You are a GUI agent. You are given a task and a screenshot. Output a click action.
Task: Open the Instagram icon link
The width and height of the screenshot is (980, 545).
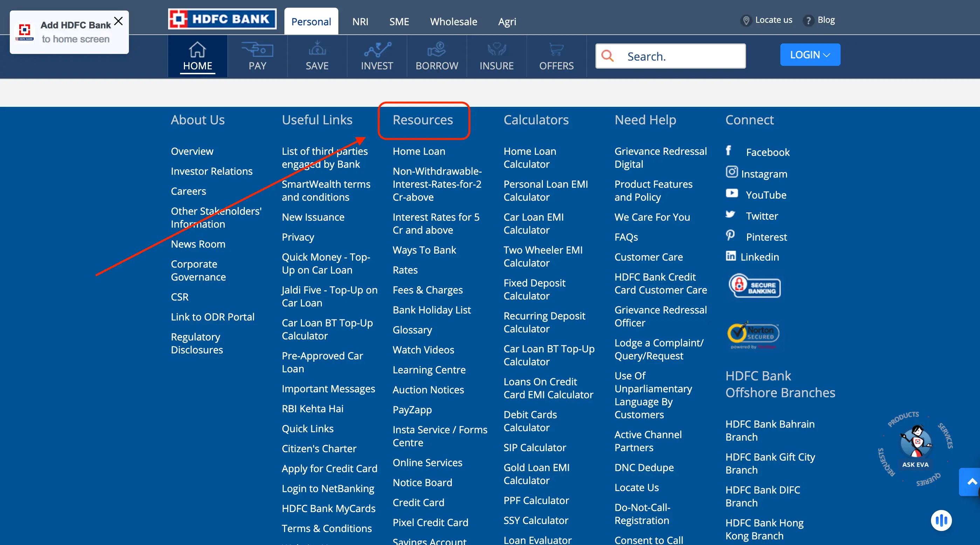pos(732,172)
